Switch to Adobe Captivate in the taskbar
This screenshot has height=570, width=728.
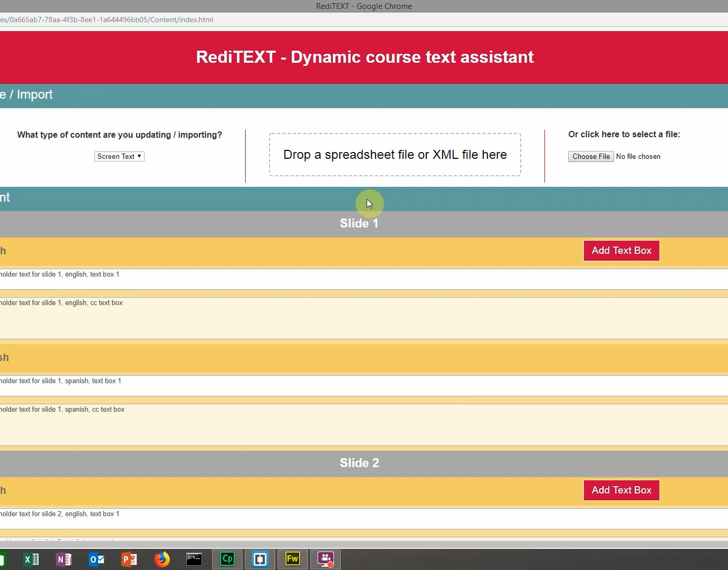[227, 559]
